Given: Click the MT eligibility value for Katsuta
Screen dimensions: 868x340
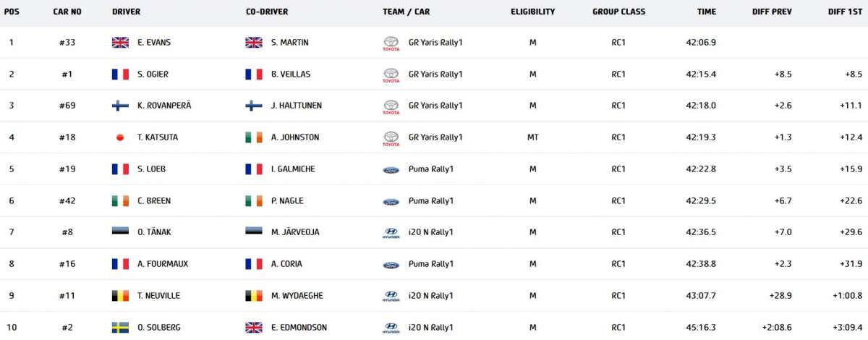Looking at the screenshot, I should point(532,137).
